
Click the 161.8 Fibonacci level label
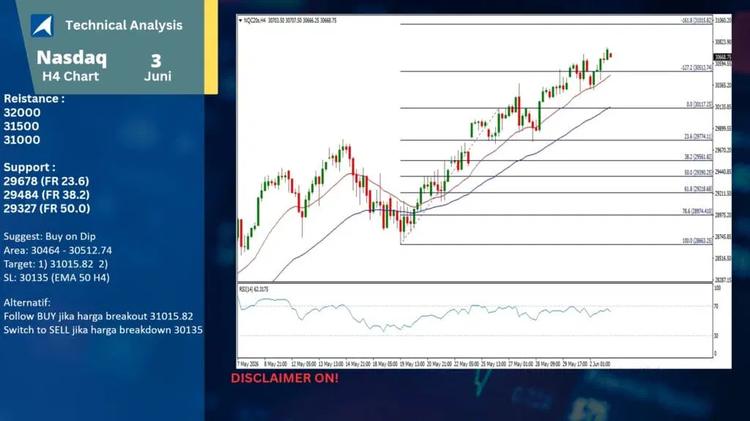point(696,21)
